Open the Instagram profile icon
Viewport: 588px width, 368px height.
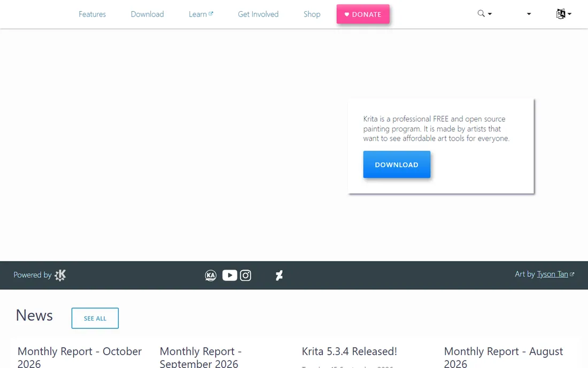coord(246,275)
